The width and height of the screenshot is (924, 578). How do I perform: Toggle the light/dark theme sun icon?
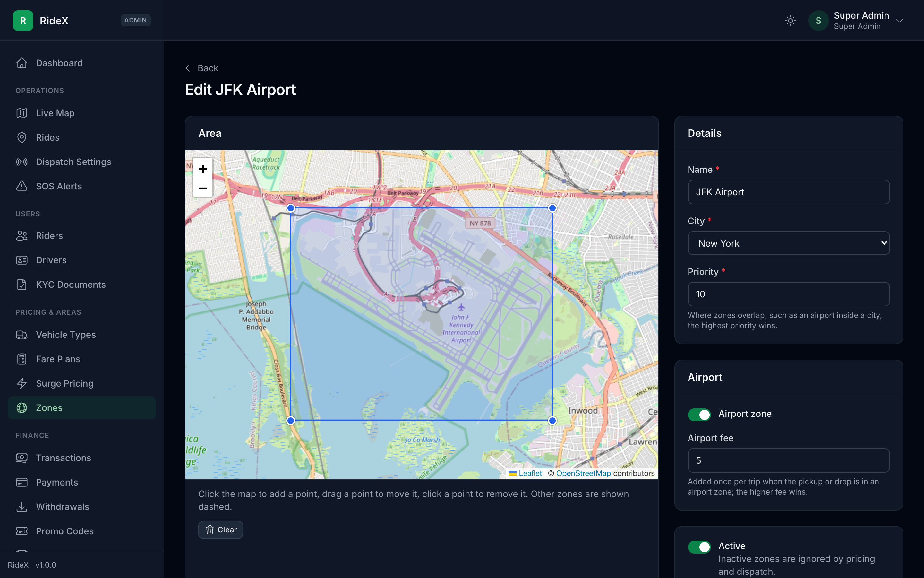pos(790,21)
